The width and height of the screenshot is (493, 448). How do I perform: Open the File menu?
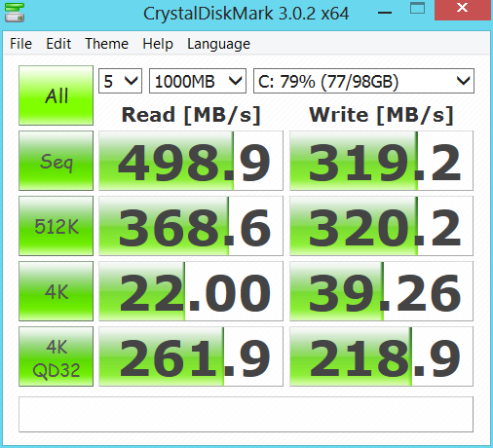pyautogui.click(x=20, y=44)
